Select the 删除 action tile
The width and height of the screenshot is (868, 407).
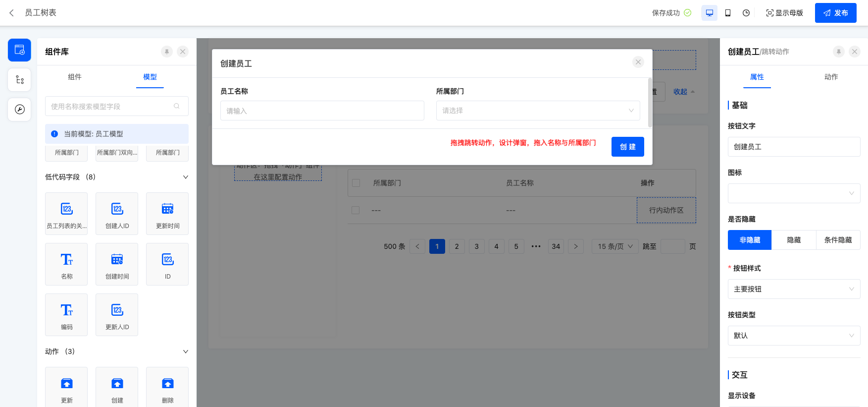pyautogui.click(x=167, y=387)
